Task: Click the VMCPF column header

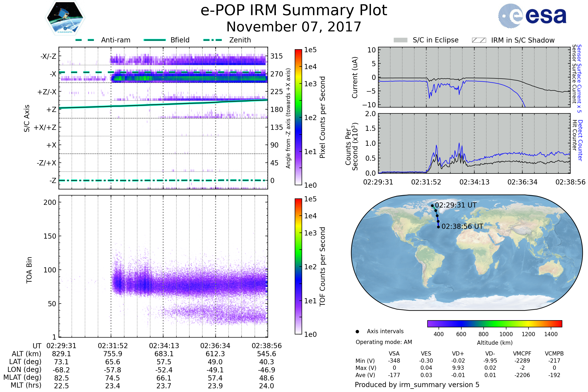Action: coord(522,354)
